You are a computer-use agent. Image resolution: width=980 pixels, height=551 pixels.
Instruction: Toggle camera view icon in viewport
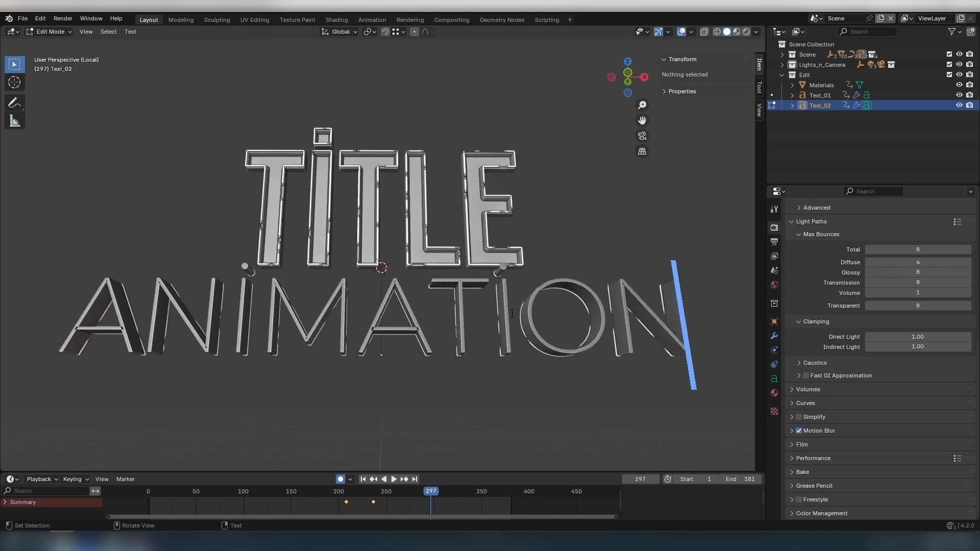pyautogui.click(x=642, y=136)
